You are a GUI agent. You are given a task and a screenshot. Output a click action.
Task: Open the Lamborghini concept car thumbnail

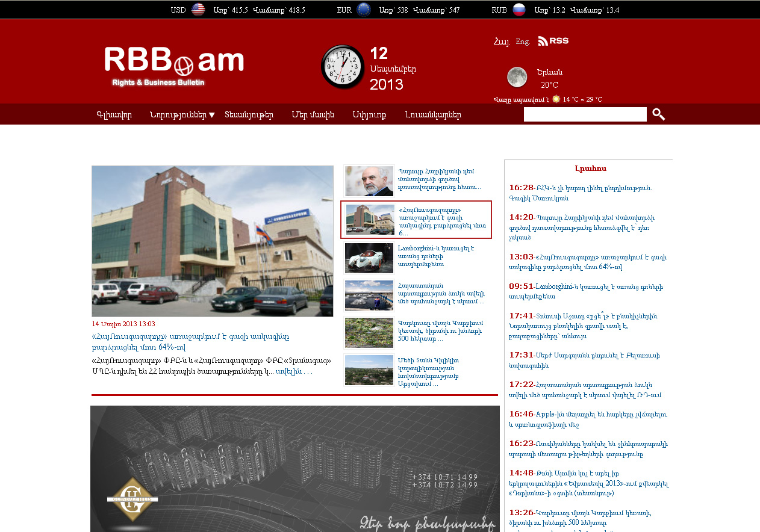click(x=369, y=258)
